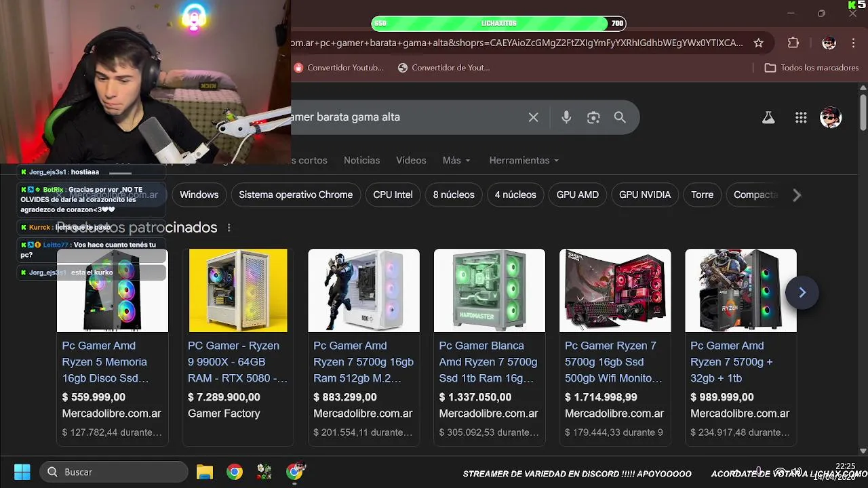Apply the Windows filter chip

coord(199,195)
